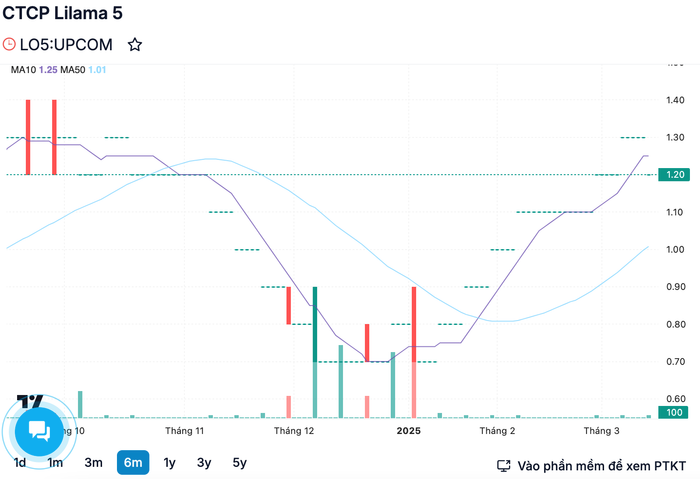Click the red clock icon beside LO5:UPCOM
The image size is (700, 479).
[9, 44]
